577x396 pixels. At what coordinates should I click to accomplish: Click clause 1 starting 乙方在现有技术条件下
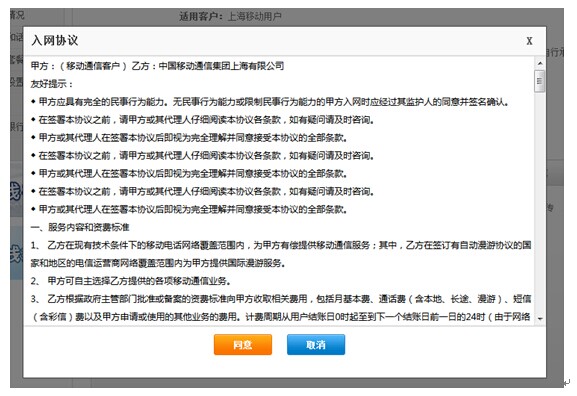point(281,254)
